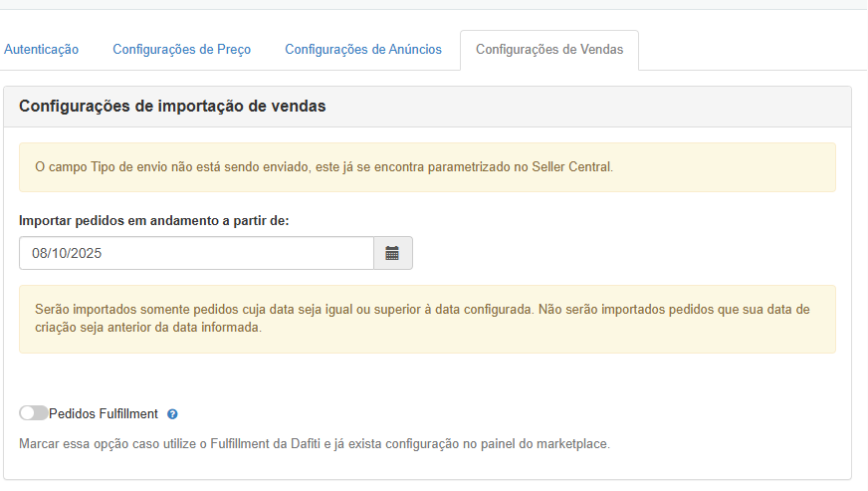Click "data configurada" in the import notice
This screenshot has width=868, height=491.
(480, 310)
